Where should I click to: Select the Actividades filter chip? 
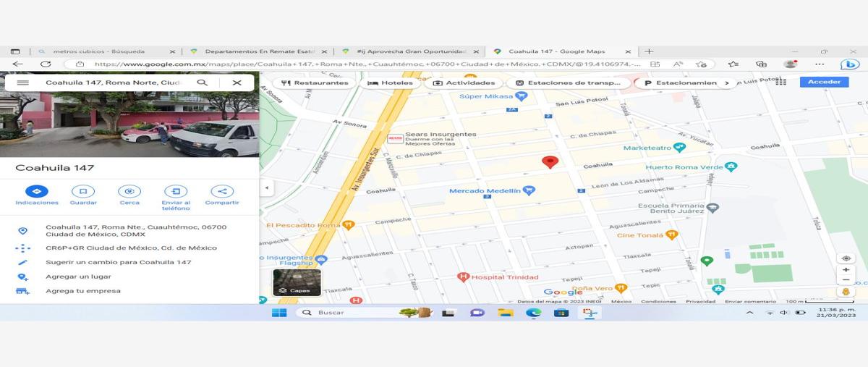tap(464, 83)
